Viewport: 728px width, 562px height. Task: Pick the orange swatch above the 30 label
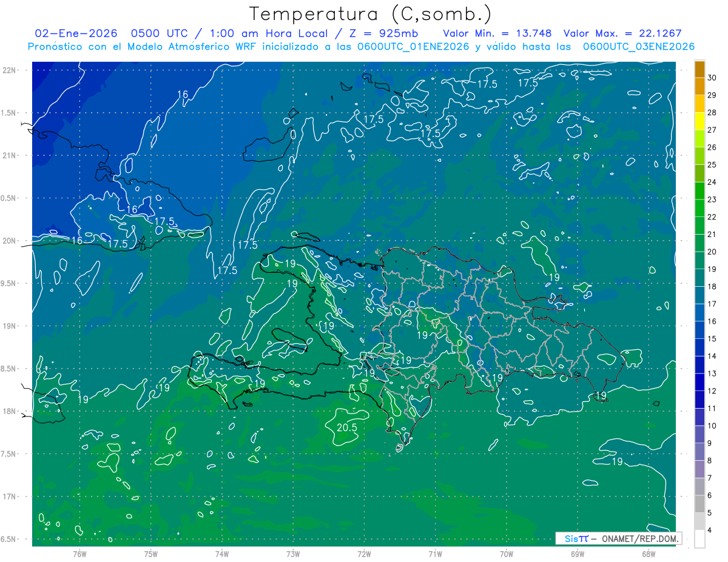click(699, 69)
